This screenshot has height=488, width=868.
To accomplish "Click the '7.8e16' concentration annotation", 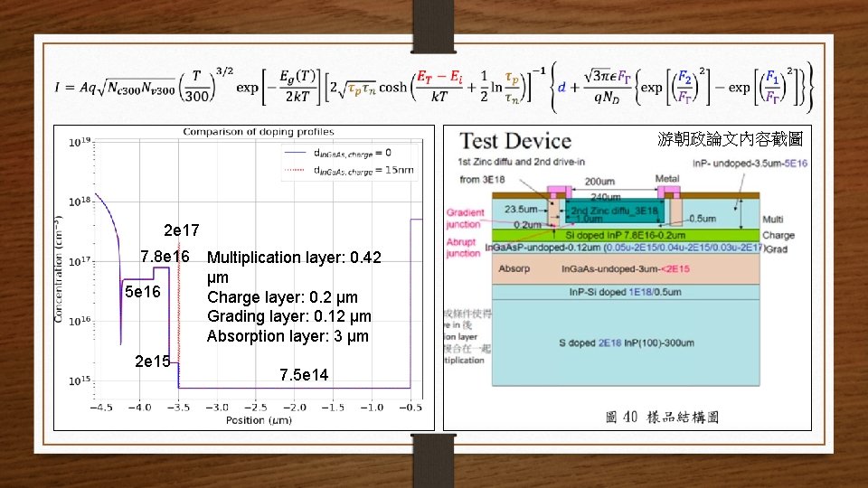I will click(x=165, y=257).
